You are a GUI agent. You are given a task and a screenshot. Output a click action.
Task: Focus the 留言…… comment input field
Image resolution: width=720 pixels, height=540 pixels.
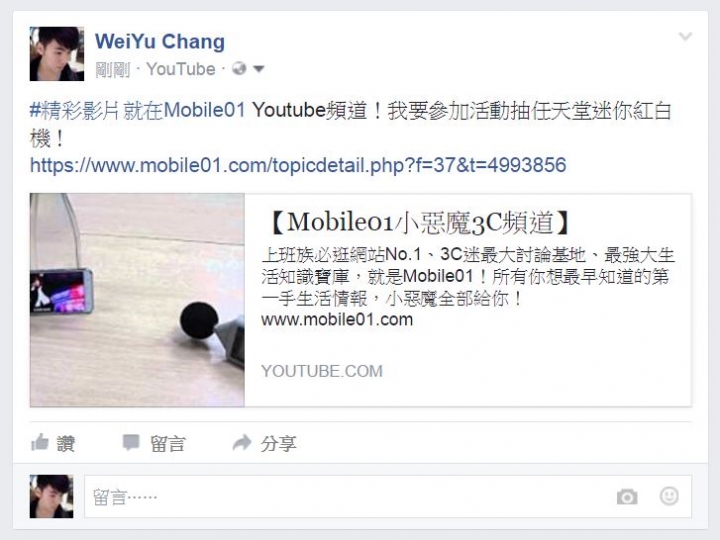click(388, 497)
